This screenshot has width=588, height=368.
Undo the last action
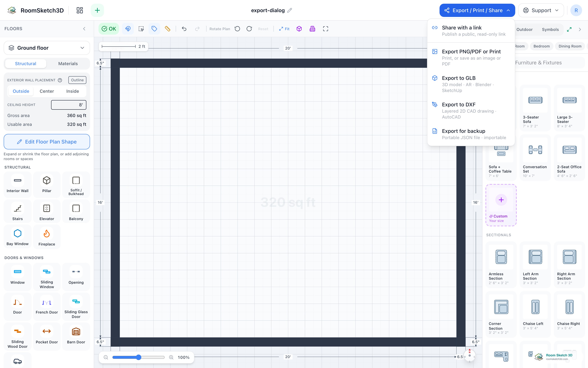[x=184, y=29]
